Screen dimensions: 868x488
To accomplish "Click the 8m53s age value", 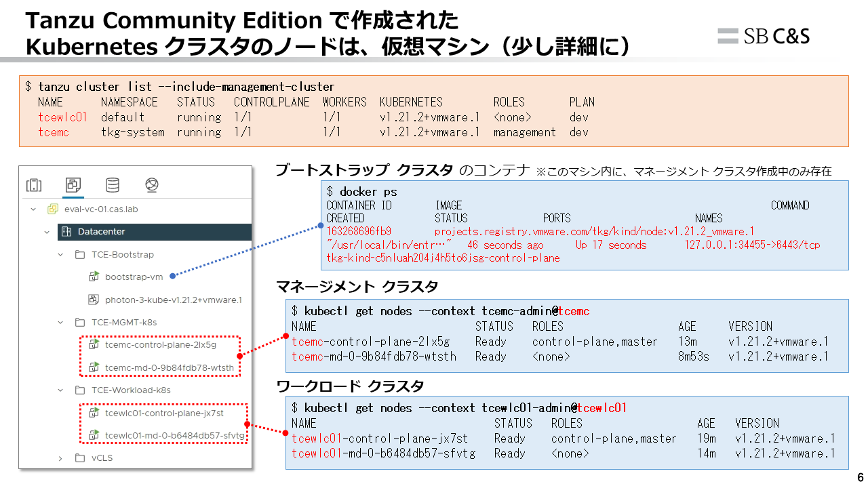I will (x=694, y=356).
